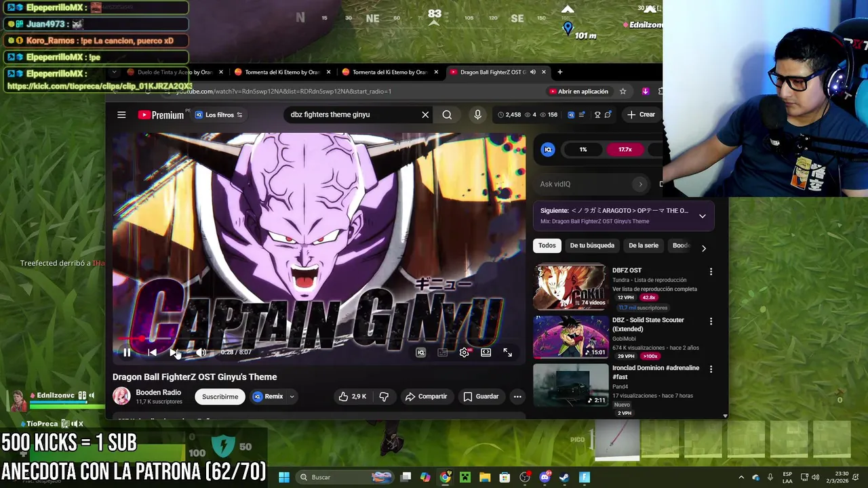The width and height of the screenshot is (868, 488).
Task: Open Chrome from the taskbar
Action: 445,477
